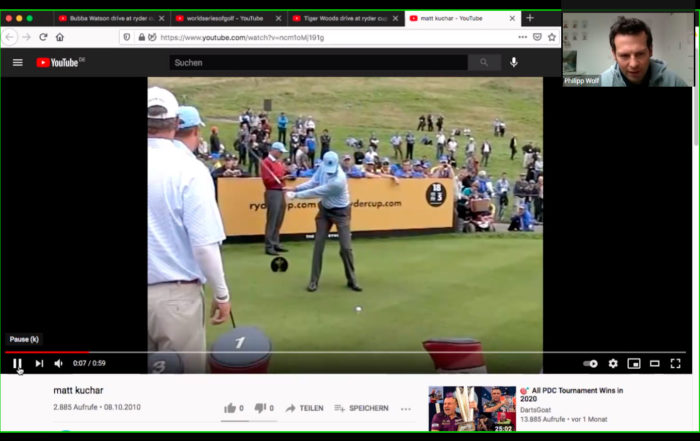700x441 pixels.
Task: Go forward in browser history
Action: 27,37
